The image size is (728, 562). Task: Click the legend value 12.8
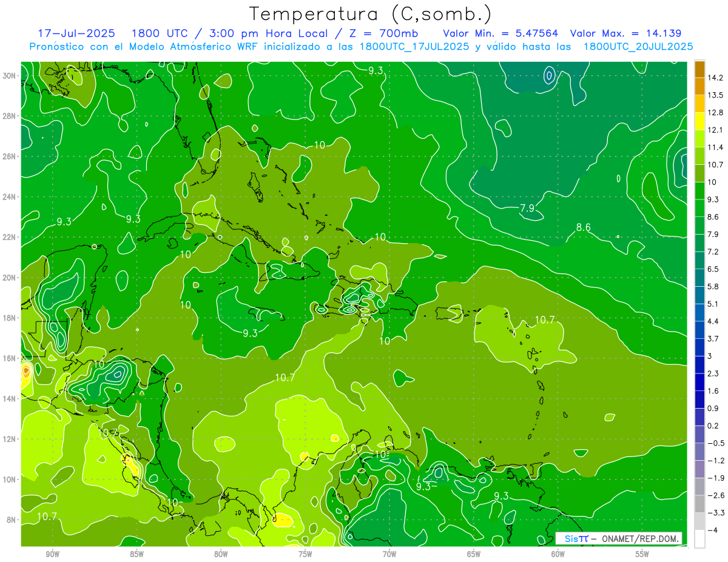click(715, 113)
